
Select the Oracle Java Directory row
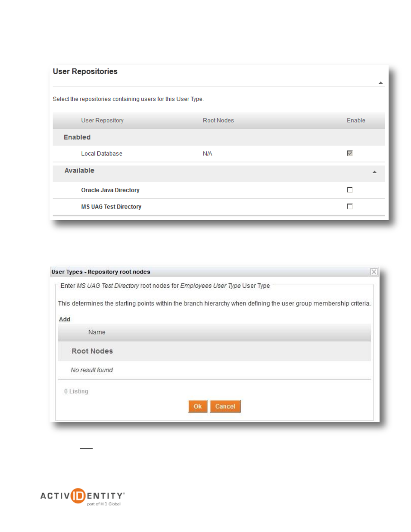coord(219,190)
